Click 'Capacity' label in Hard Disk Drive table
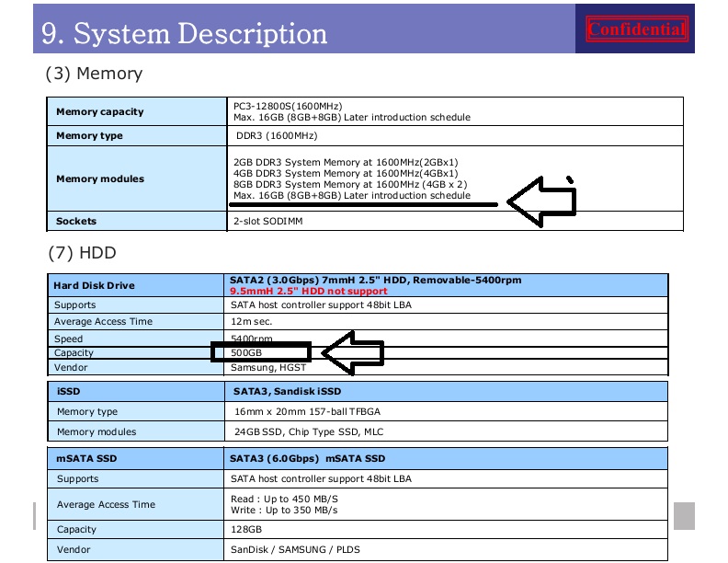This screenshot has width=728, height=563. pyautogui.click(x=74, y=352)
